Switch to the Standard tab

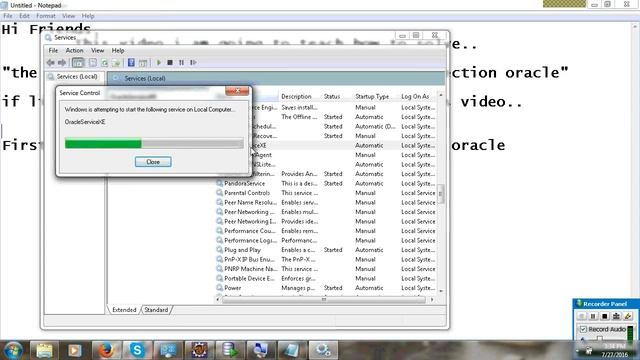point(156,310)
